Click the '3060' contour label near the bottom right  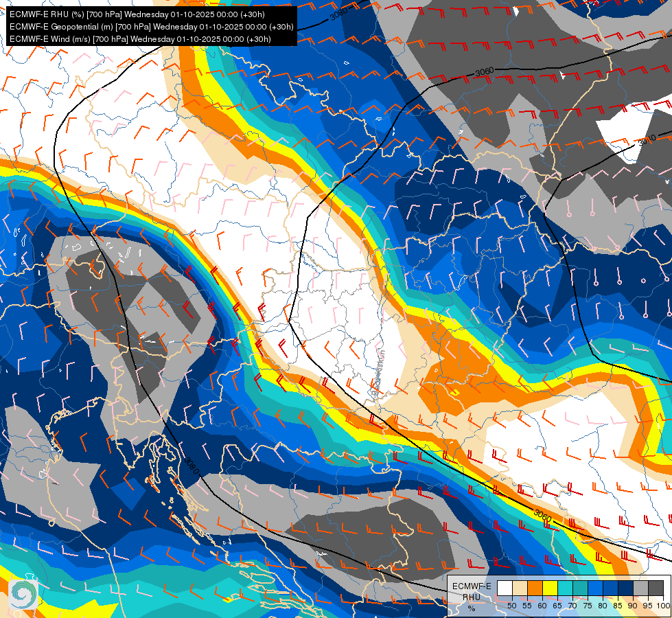tap(542, 516)
